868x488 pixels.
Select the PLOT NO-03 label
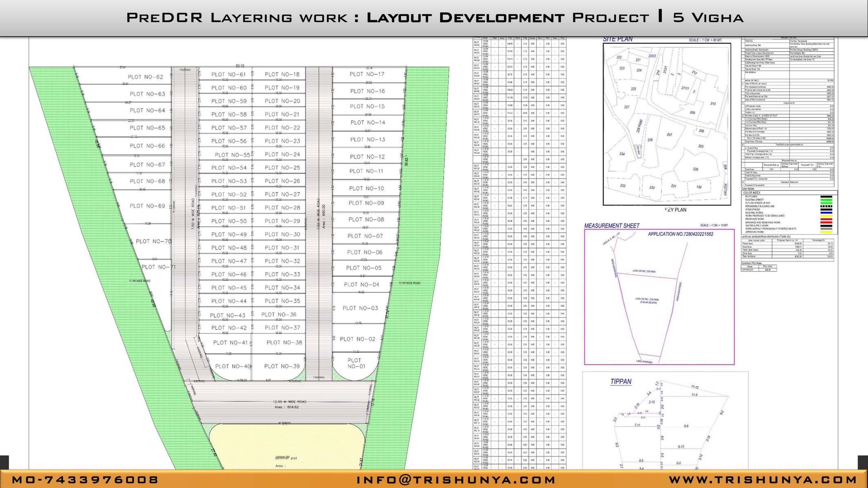(360, 308)
